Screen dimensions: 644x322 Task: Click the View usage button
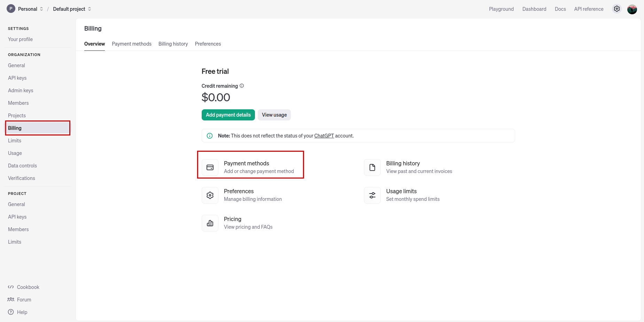pyautogui.click(x=274, y=115)
